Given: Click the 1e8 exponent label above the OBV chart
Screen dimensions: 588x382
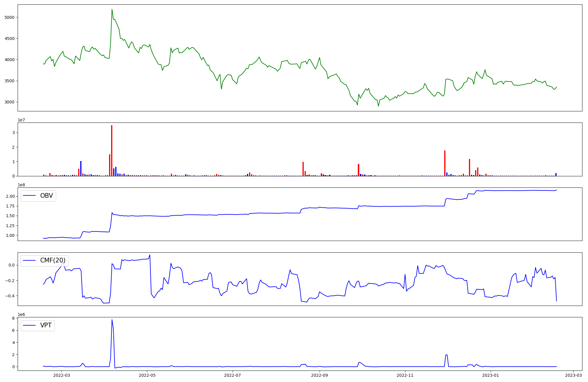Looking at the screenshot, I should point(21,185).
